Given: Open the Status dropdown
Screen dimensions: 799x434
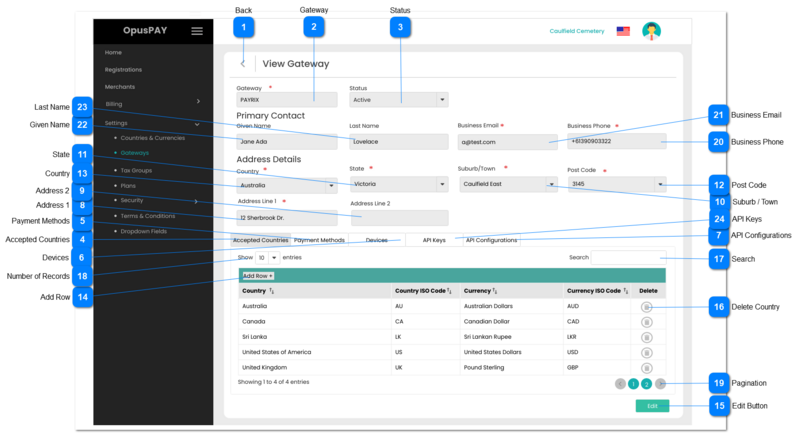Looking at the screenshot, I should 442,100.
